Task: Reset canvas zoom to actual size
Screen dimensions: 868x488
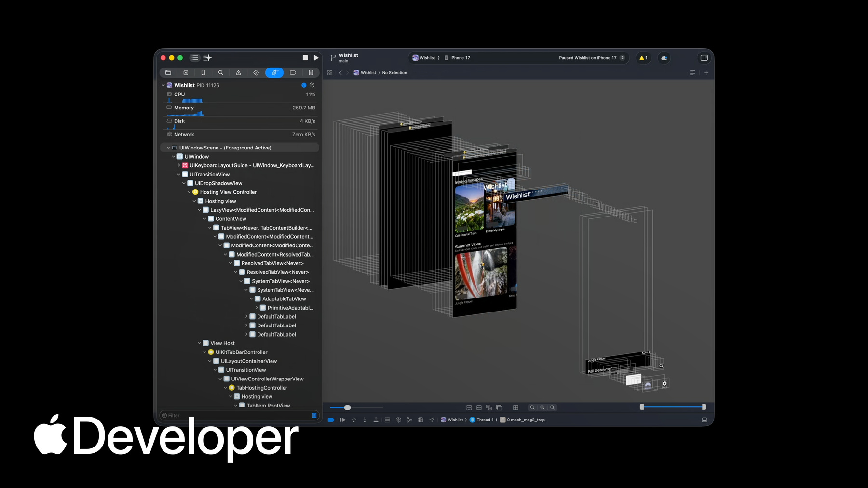Action: pyautogui.click(x=542, y=407)
